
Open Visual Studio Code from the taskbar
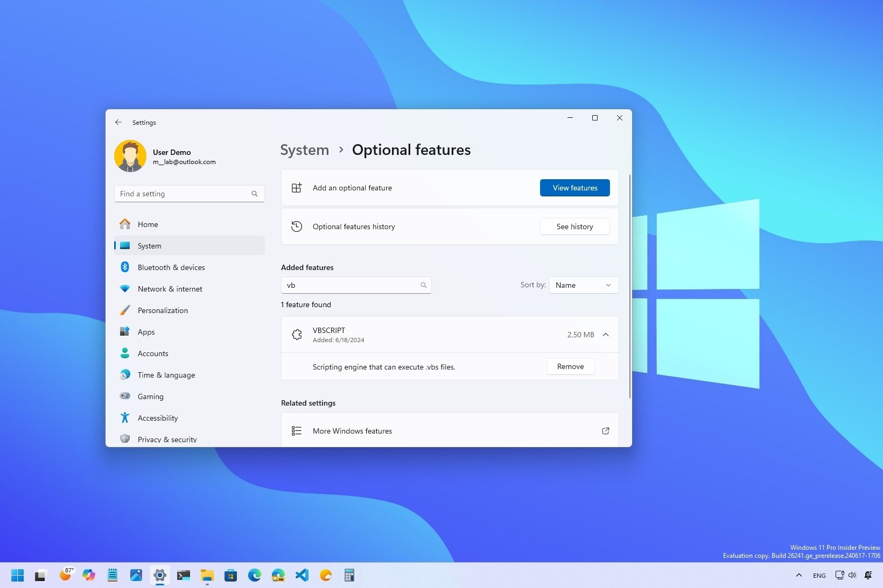point(302,576)
